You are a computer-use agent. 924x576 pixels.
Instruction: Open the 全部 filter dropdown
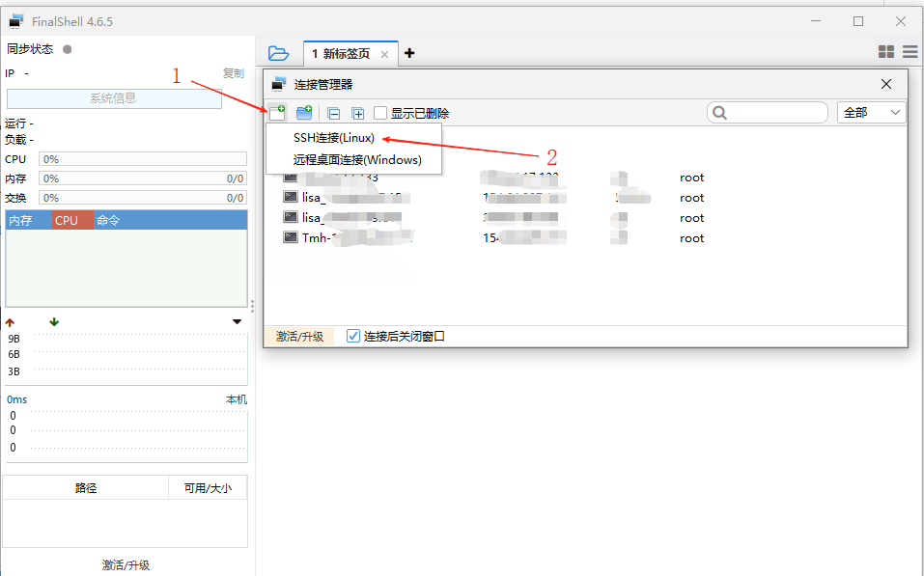point(872,113)
